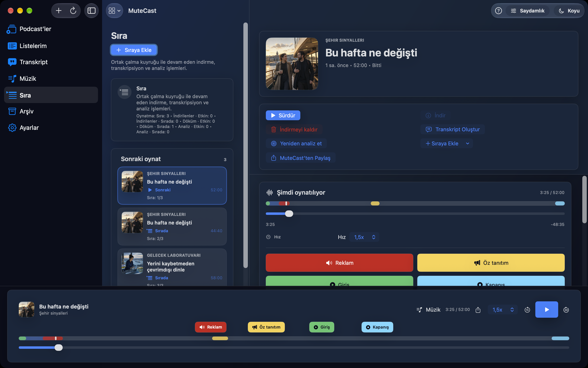Viewport: 588px width, 368px height.
Task: Click the speed gauge icon next to Hız
Action: (268, 237)
